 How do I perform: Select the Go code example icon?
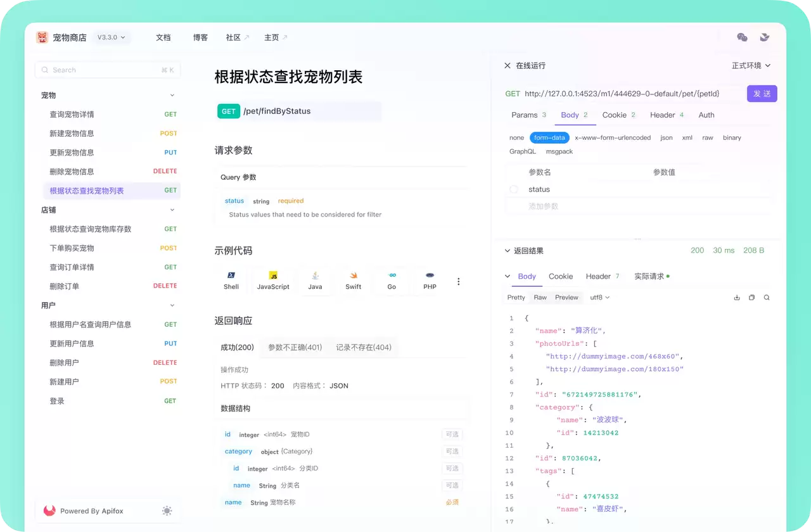(392, 275)
